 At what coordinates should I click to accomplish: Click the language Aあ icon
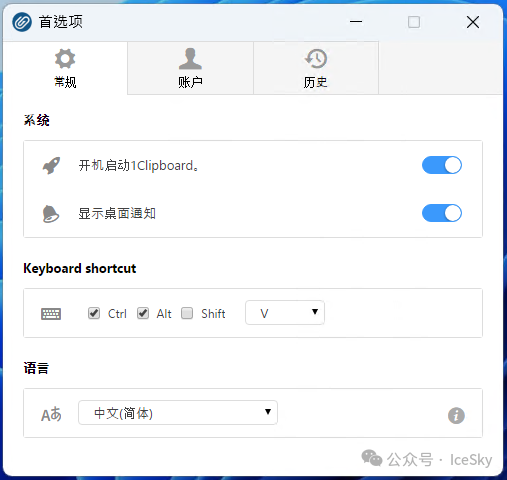click(51, 414)
